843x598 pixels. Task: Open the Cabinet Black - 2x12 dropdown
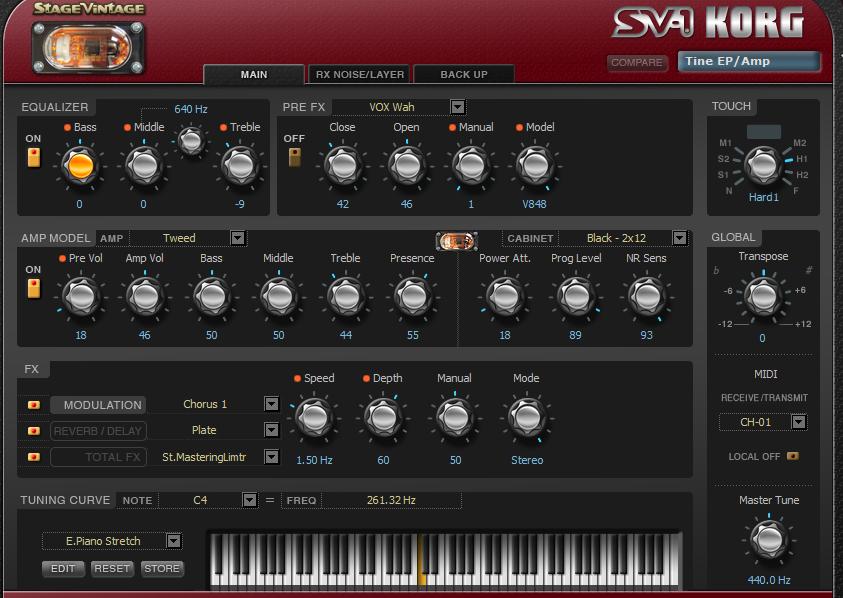point(680,238)
